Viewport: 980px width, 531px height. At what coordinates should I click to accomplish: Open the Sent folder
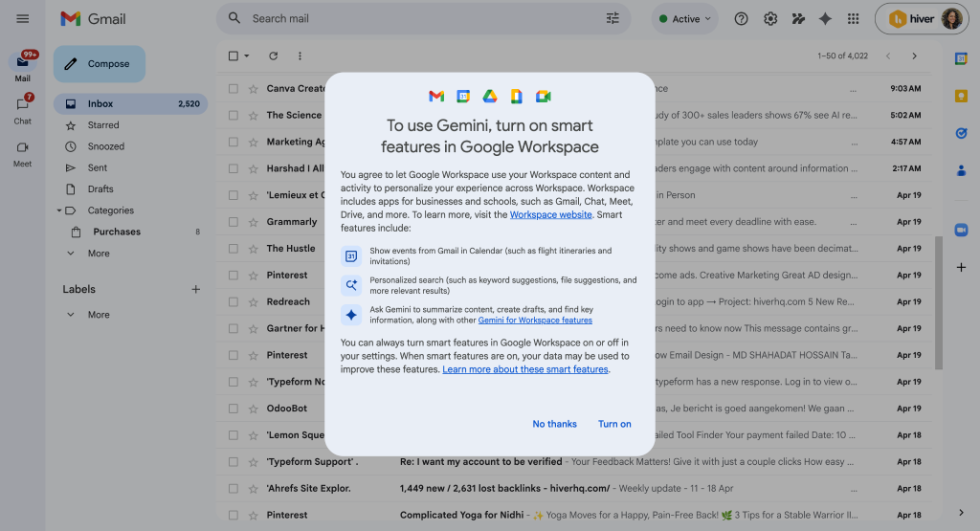point(97,167)
